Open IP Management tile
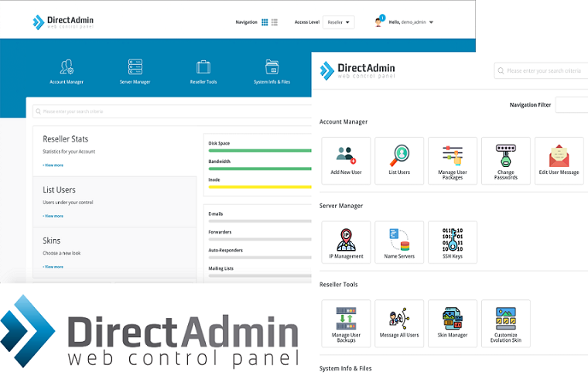Image resolution: width=588 pixels, height=379 pixels. point(346,242)
